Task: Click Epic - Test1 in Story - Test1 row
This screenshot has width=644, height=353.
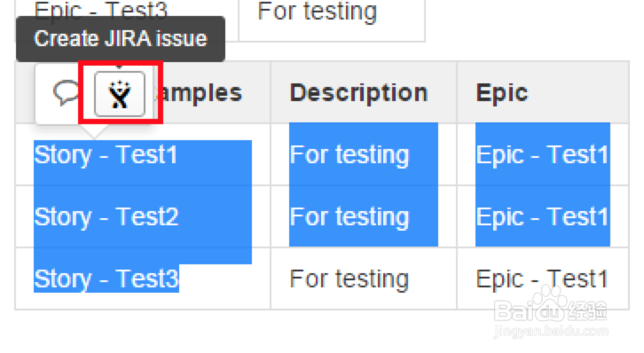Action: click(542, 155)
